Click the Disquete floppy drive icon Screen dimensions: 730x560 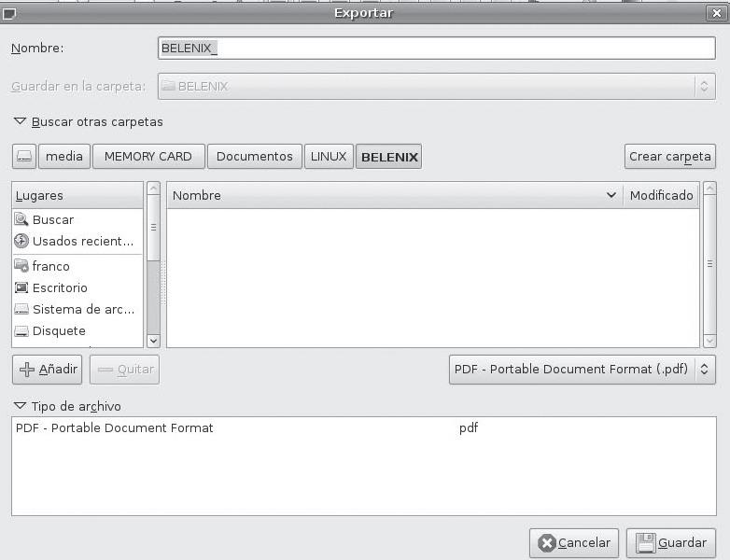(x=21, y=331)
